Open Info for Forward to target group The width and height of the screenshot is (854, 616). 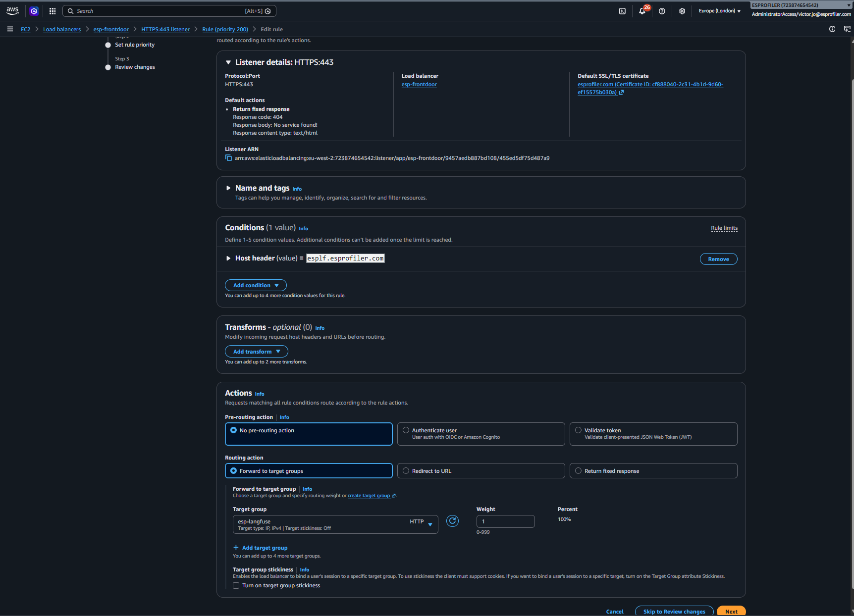(x=308, y=489)
